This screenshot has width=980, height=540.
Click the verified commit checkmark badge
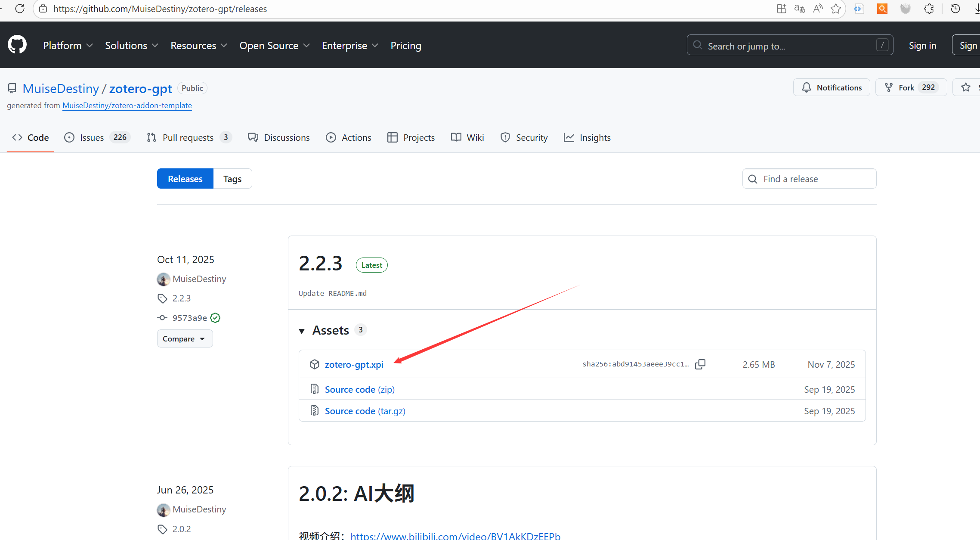(x=216, y=318)
